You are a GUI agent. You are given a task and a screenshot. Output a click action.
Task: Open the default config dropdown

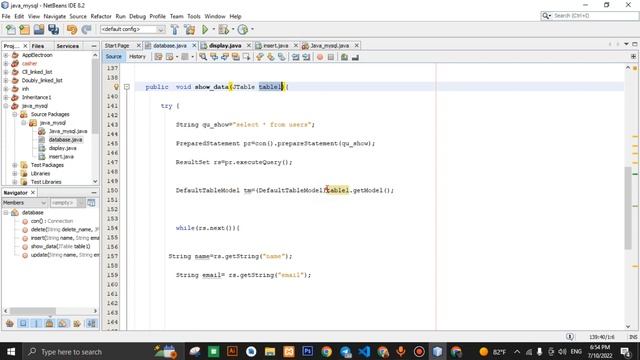coord(133,29)
